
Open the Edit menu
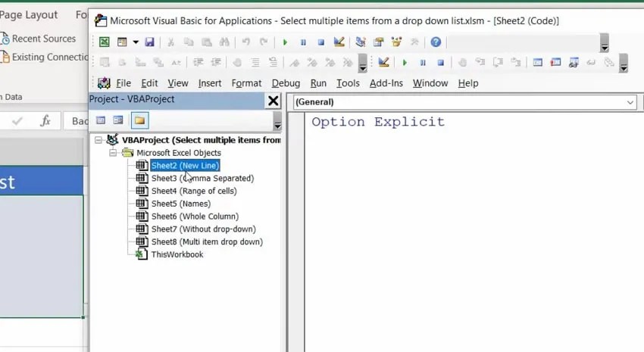pyautogui.click(x=149, y=83)
